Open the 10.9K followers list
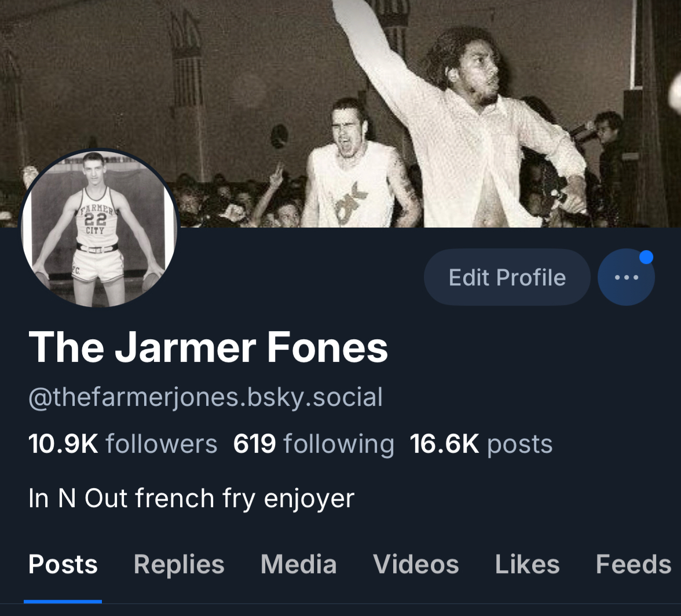Screen dimensions: 681x616 (x=123, y=443)
